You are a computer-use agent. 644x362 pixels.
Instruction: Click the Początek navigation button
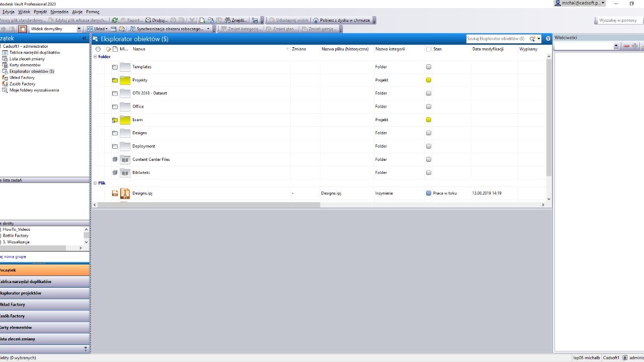tap(45, 270)
